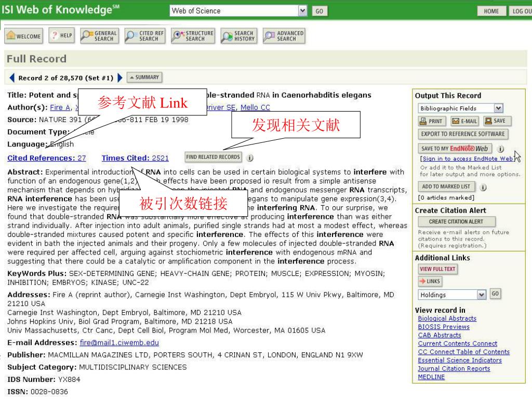
Task: Open author link Mello CC
Action: point(255,108)
